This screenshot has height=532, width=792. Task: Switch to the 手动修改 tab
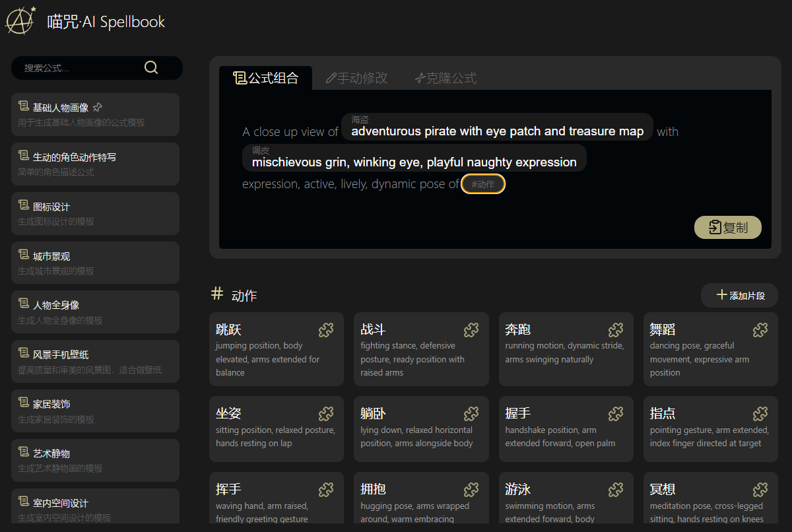357,78
